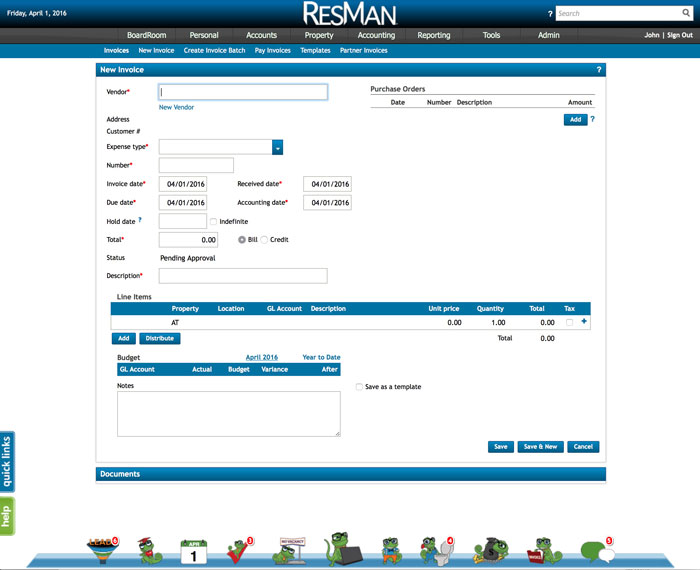This screenshot has width=700, height=570.
Task: Open Pay Invoices submenu item
Action: coord(273,50)
